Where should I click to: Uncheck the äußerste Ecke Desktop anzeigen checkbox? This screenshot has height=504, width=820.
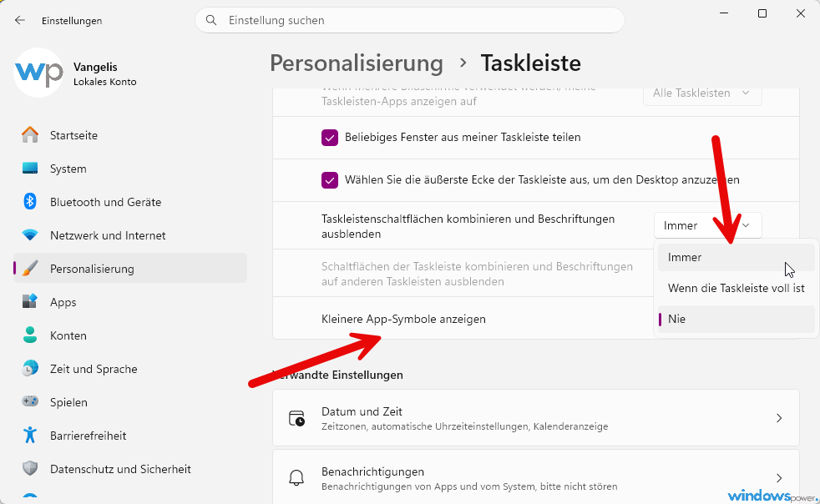(x=330, y=180)
